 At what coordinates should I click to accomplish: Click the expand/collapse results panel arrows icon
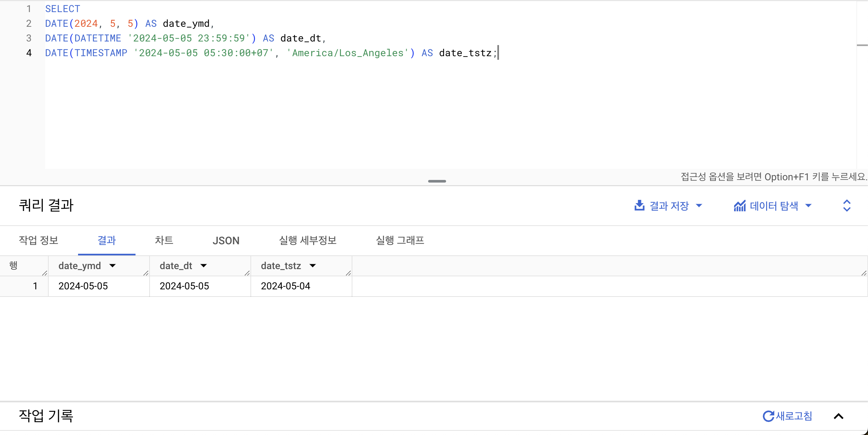pyautogui.click(x=846, y=205)
